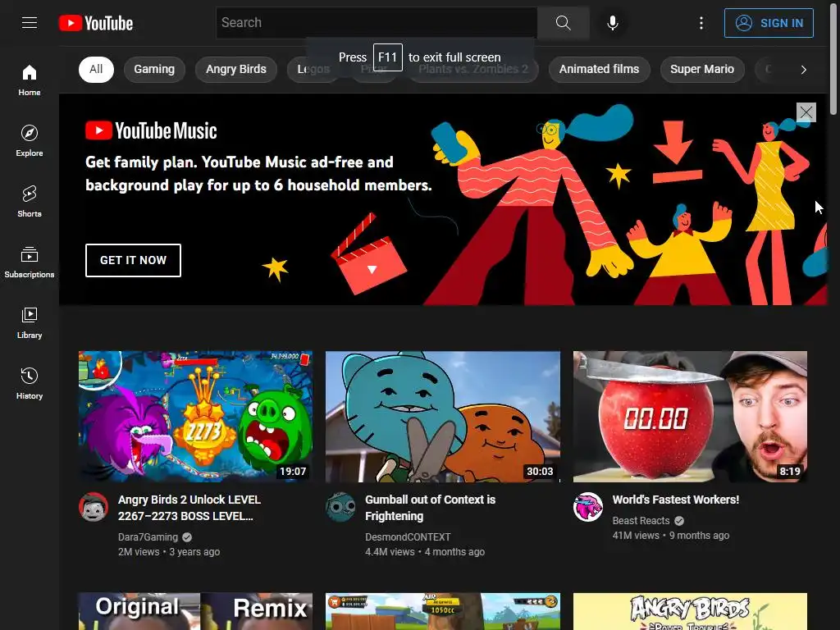The image size is (840, 630).
Task: Select the Gaming chip
Action: click(154, 69)
